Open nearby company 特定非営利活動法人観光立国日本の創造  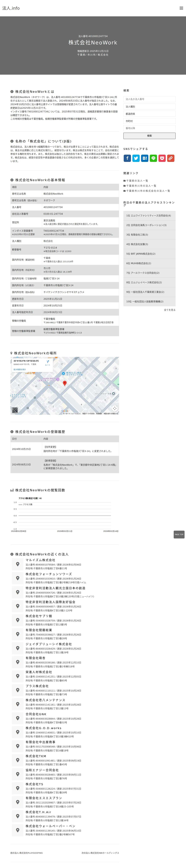[x=55, y=588]
